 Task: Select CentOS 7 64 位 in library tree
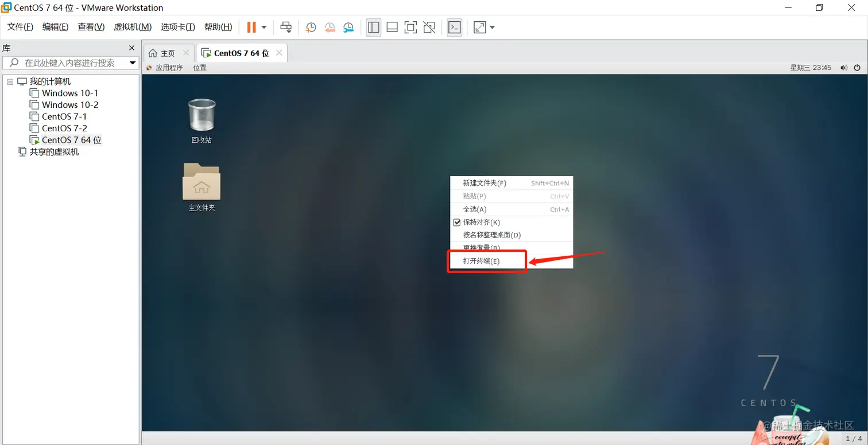[x=71, y=140]
